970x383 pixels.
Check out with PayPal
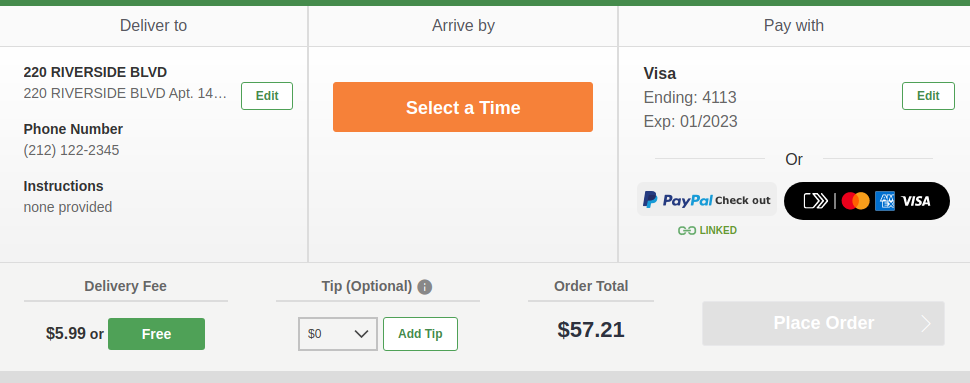click(x=706, y=199)
